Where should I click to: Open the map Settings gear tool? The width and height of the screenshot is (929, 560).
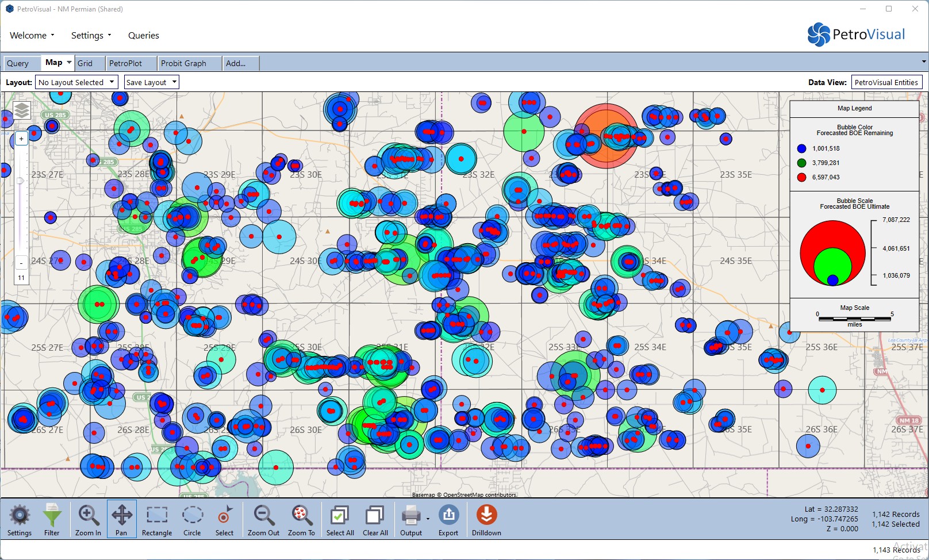(x=20, y=519)
